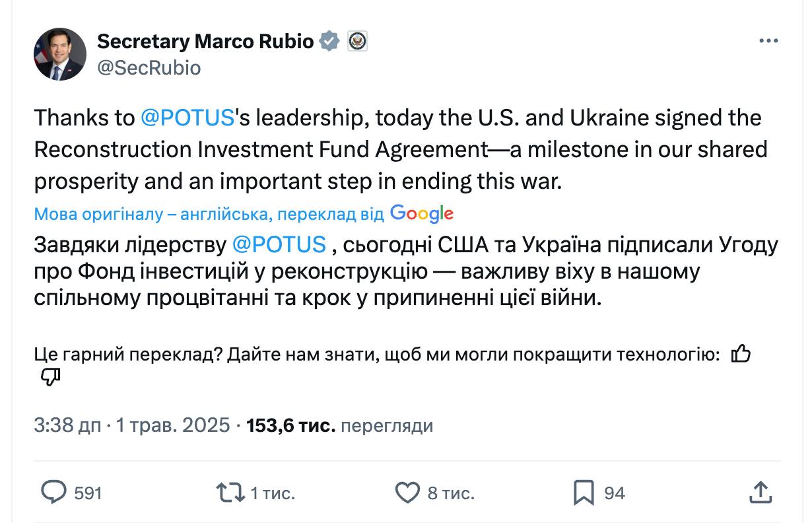Click the repost arrows icon

[x=228, y=492]
